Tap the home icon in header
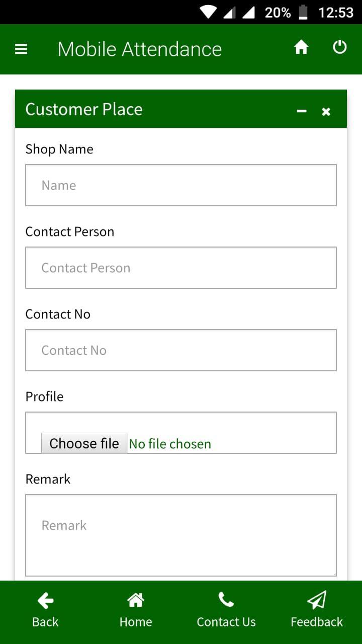Screen dimensions: 362x644 point(301,48)
